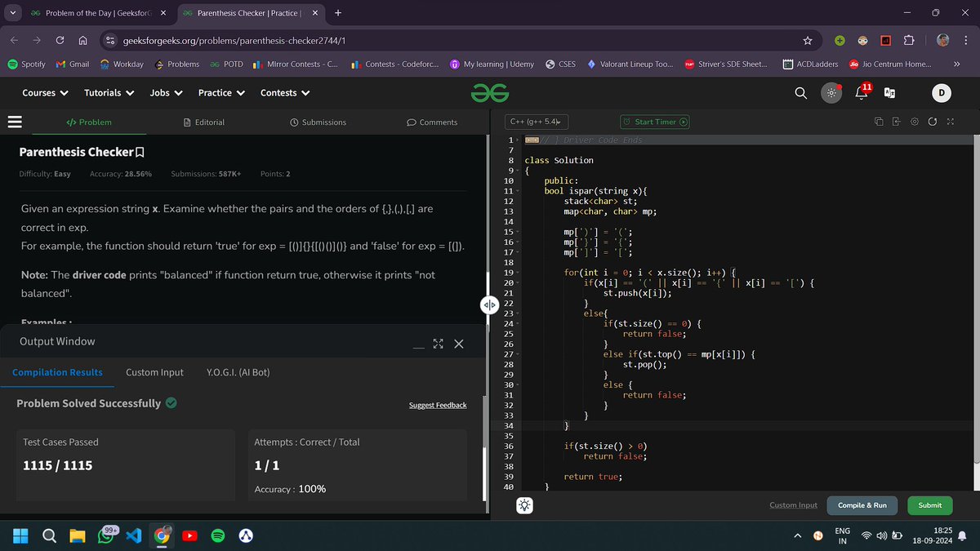
Task: Open the notifications bell
Action: (861, 92)
